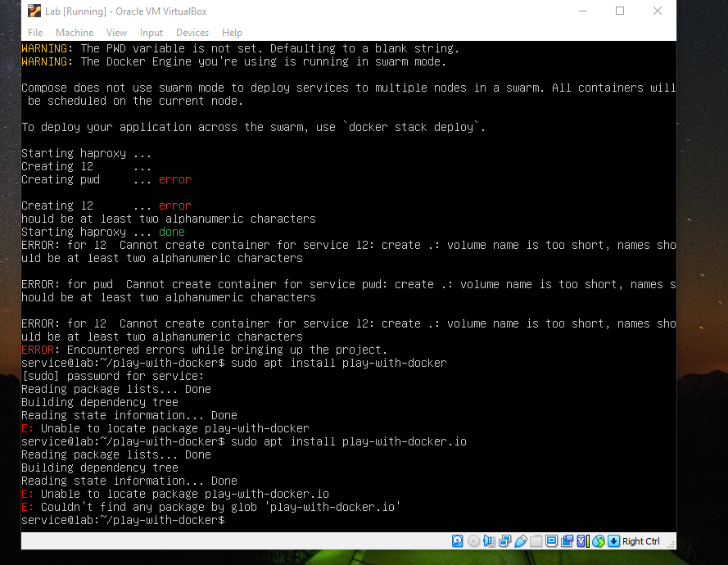Click the 'ERROR: for pwd' message line

click(349, 291)
